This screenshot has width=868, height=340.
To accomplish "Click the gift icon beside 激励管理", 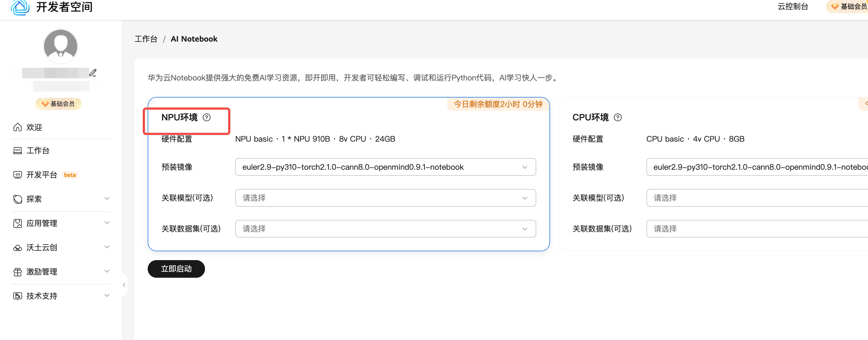I will coord(18,272).
